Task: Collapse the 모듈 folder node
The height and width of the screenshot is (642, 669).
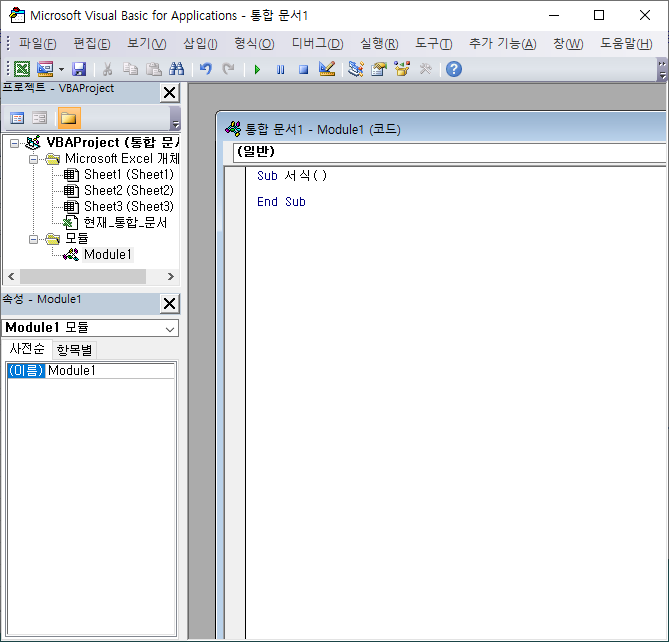Action: (33, 239)
